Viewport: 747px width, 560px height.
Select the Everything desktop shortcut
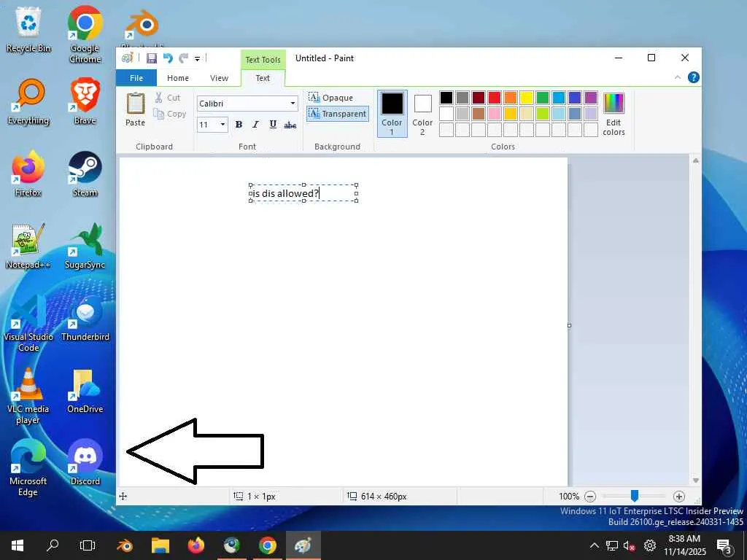click(x=28, y=102)
